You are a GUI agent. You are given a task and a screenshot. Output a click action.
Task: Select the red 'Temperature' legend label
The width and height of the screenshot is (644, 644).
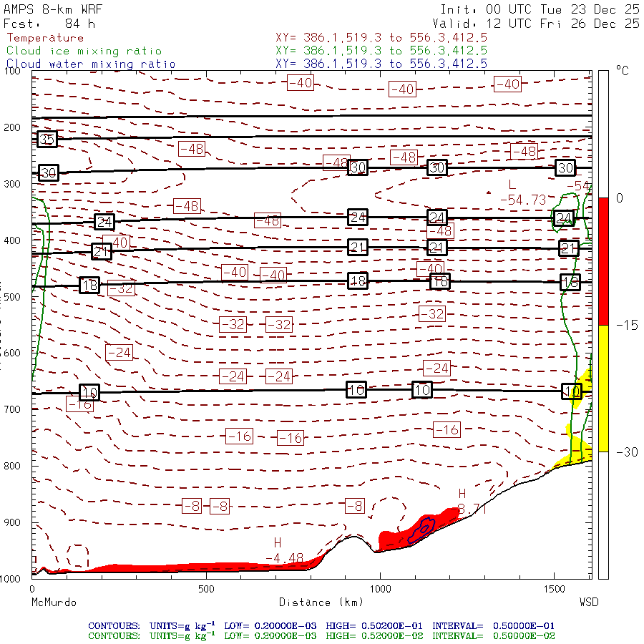coord(45,38)
